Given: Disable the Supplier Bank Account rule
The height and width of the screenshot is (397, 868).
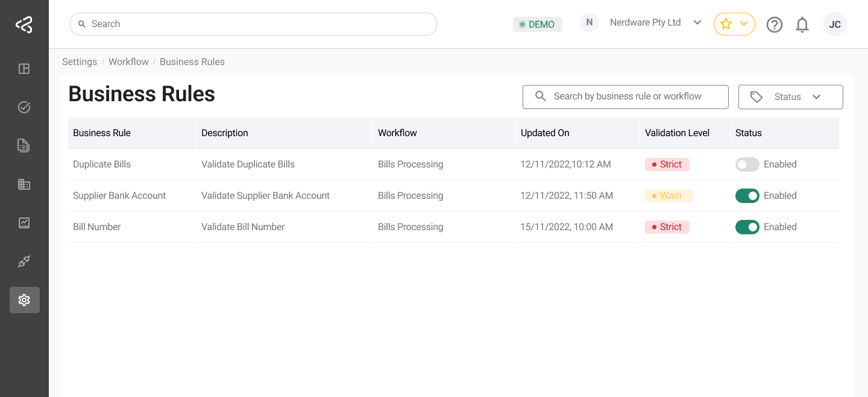Looking at the screenshot, I should pyautogui.click(x=747, y=195).
